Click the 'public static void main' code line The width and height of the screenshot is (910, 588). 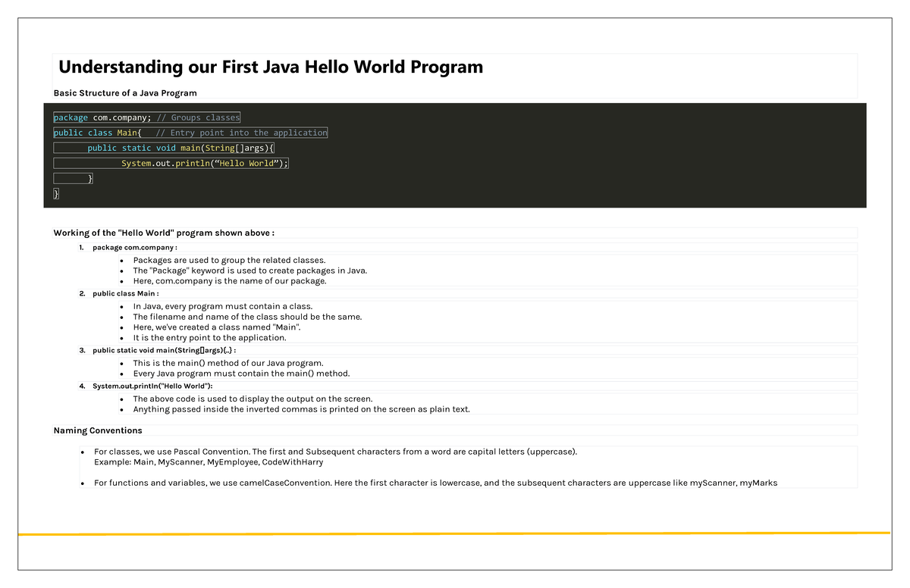point(180,148)
